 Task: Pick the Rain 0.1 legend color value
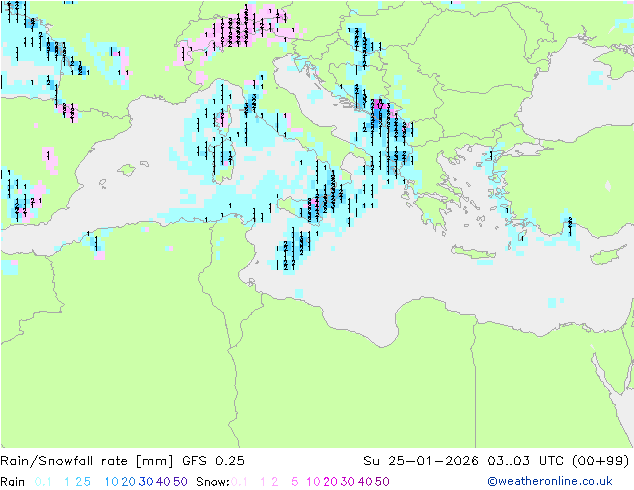pos(43,482)
